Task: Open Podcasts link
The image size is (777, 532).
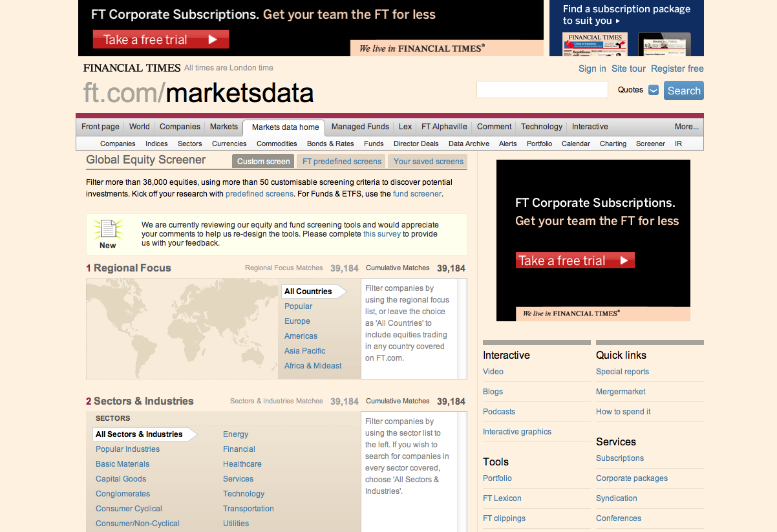Action: pos(499,412)
